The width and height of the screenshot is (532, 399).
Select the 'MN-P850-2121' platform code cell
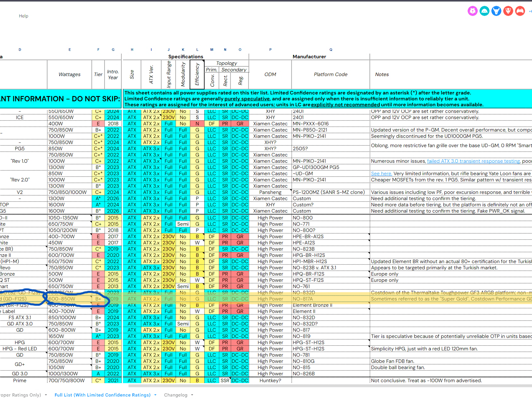pyautogui.click(x=331, y=130)
